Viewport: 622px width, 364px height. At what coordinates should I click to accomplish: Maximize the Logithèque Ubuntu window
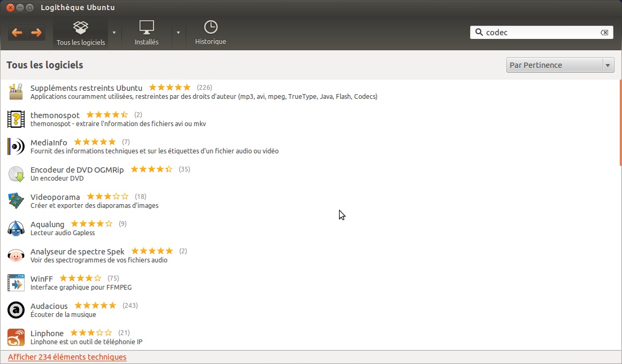click(29, 7)
